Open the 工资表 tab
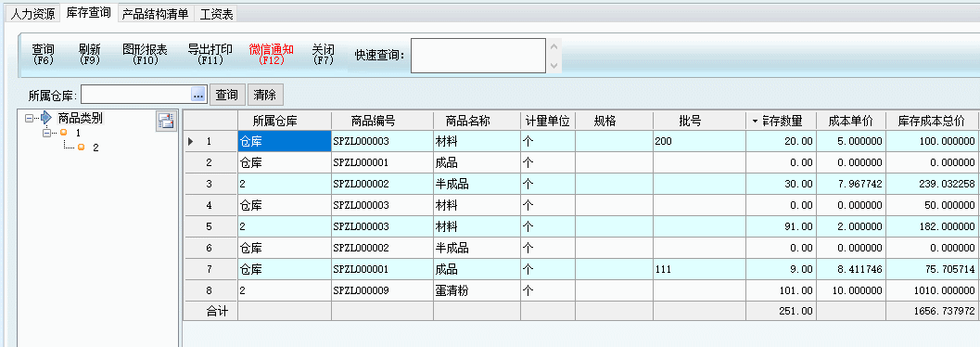This screenshot has width=980, height=347. (216, 14)
